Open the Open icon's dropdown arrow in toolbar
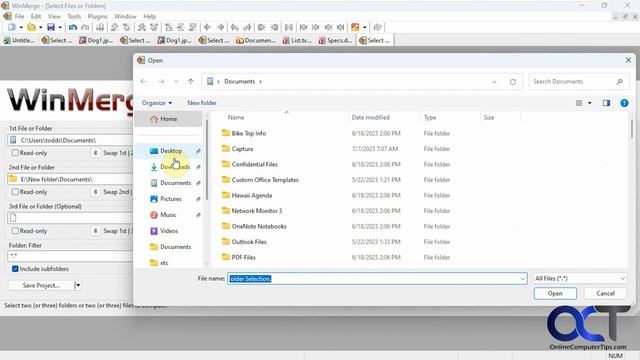The width and height of the screenshot is (640, 360). pyautogui.click(x=40, y=27)
